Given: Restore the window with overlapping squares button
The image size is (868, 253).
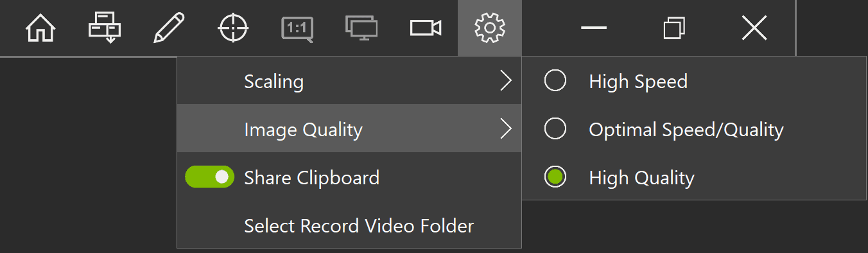Looking at the screenshot, I should click(x=674, y=28).
